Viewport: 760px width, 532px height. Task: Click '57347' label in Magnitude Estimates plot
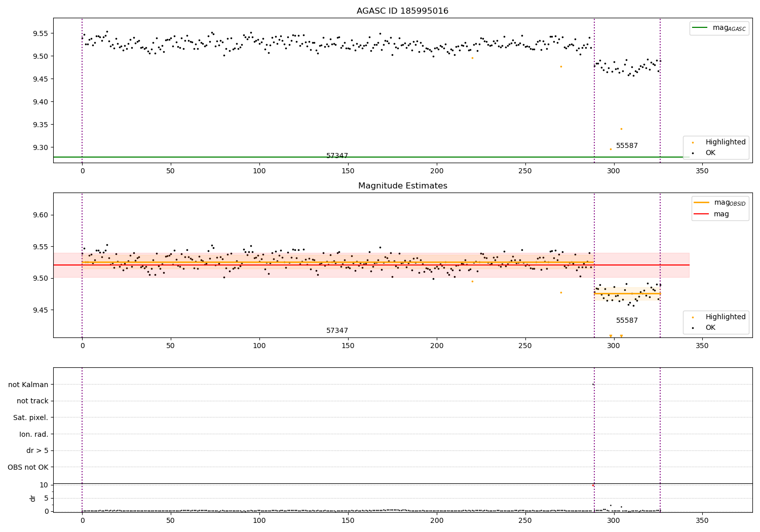click(337, 331)
